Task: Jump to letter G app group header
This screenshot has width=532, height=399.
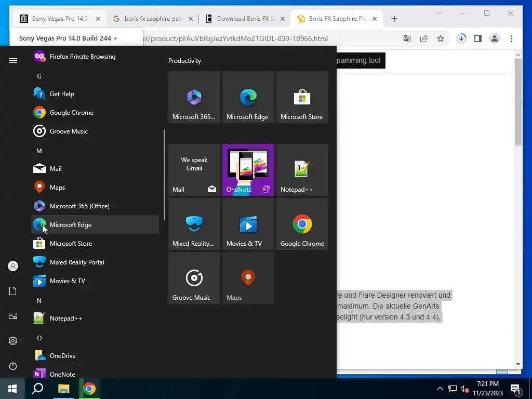Action: tap(39, 76)
